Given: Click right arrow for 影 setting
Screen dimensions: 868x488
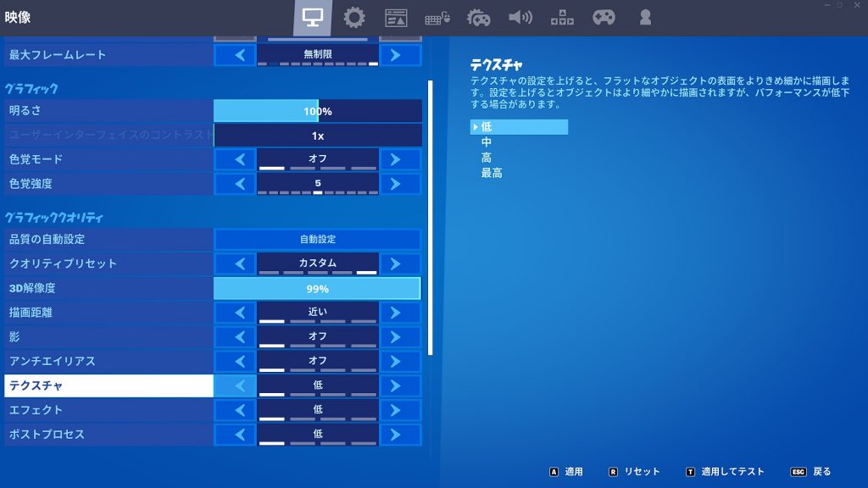Looking at the screenshot, I should tap(400, 337).
